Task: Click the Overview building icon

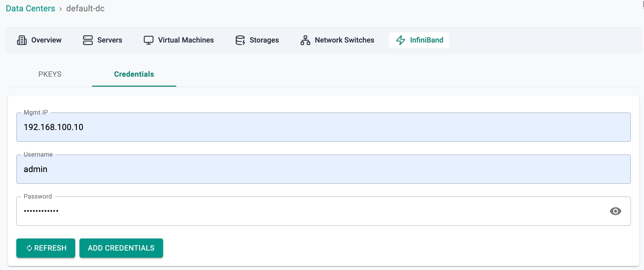Action: 22,40
